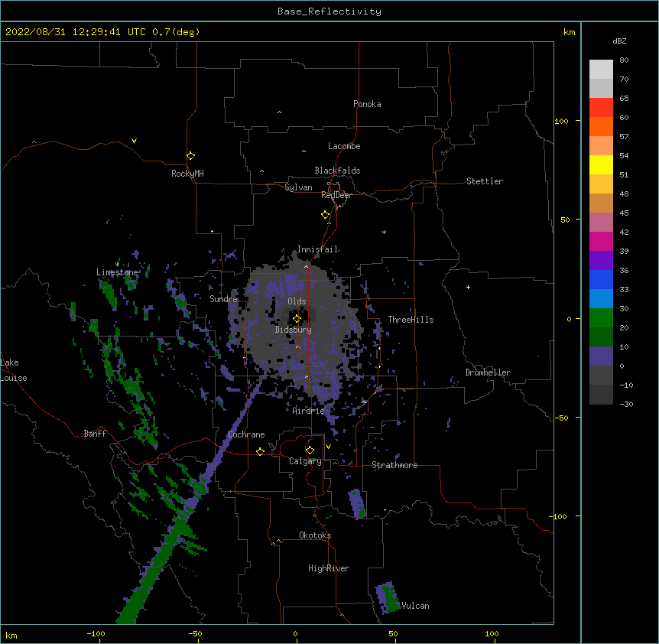Click the Stettler label
659x644 pixels.
[x=485, y=181]
